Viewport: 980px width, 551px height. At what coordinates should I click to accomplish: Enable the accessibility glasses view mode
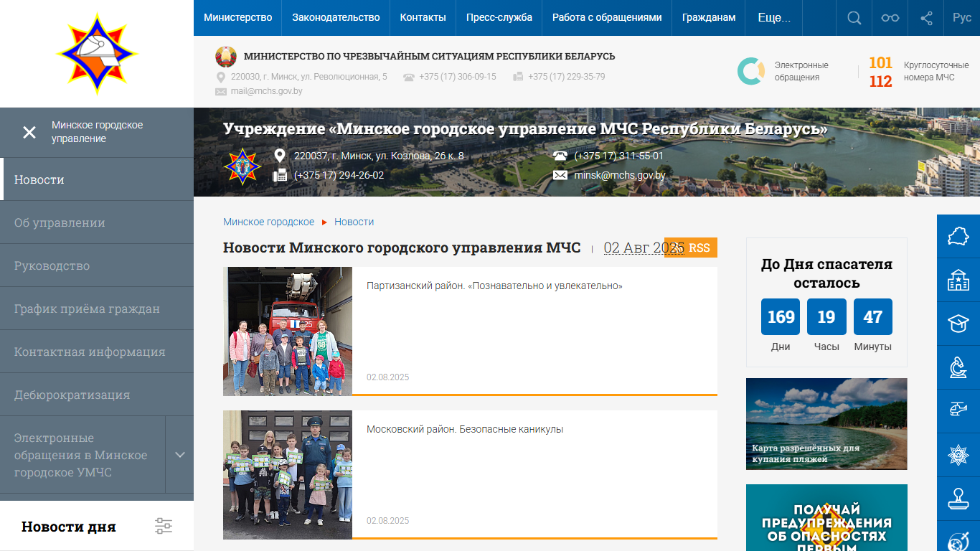tap(890, 18)
